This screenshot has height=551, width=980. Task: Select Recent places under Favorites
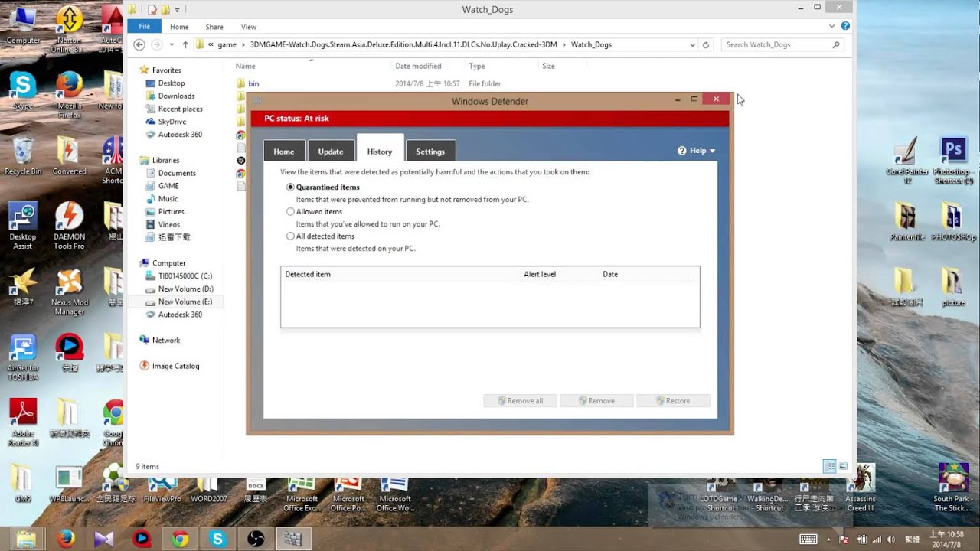(180, 109)
